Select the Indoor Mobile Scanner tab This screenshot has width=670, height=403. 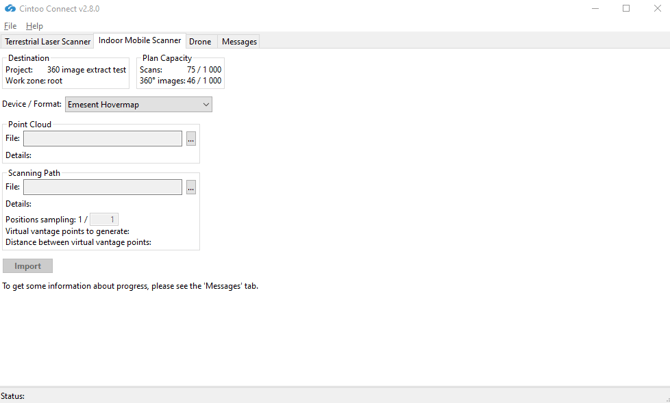pos(139,41)
